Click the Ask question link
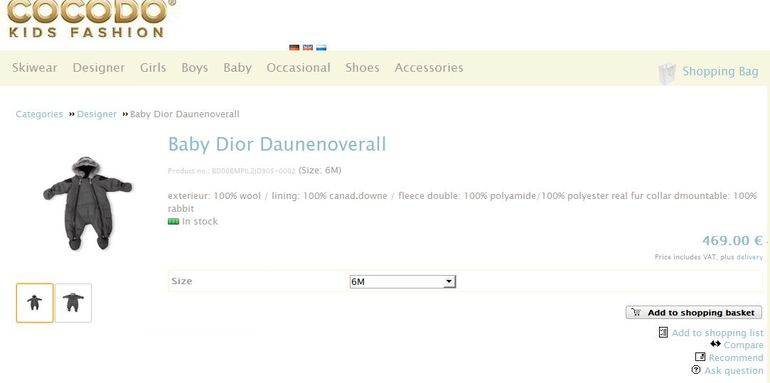 [x=734, y=370]
